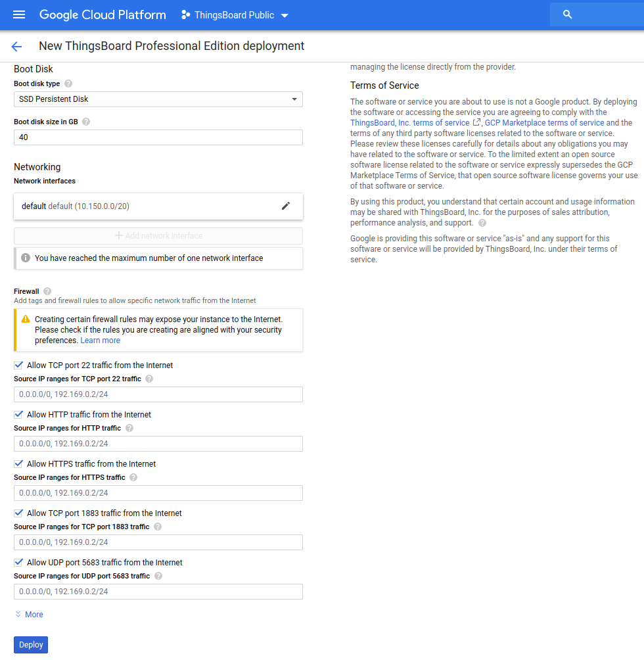Viewport: 644px width, 660px height.
Task: Click the page title 'New ThingsBoard Professional Edition deployment'
Action: point(172,46)
